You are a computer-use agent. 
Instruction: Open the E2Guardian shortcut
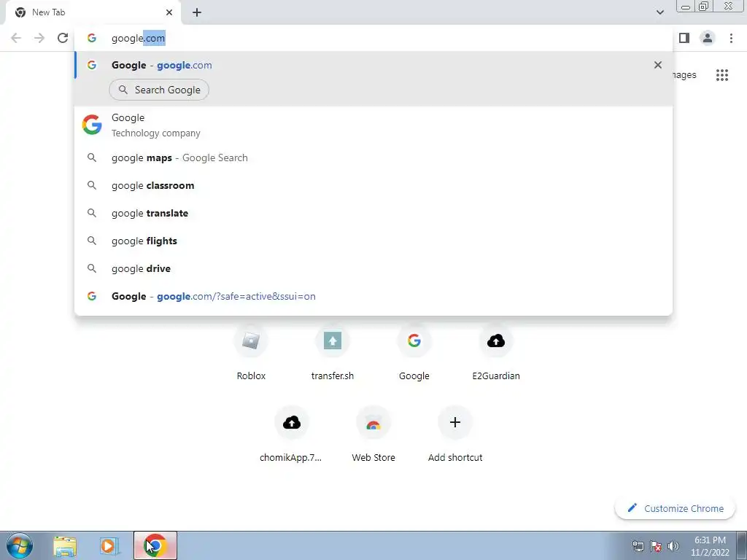point(496,352)
